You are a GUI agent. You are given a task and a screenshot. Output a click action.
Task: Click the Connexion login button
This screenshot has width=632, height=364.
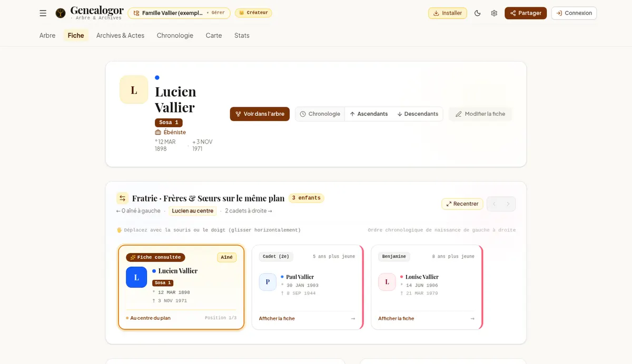pyautogui.click(x=574, y=13)
